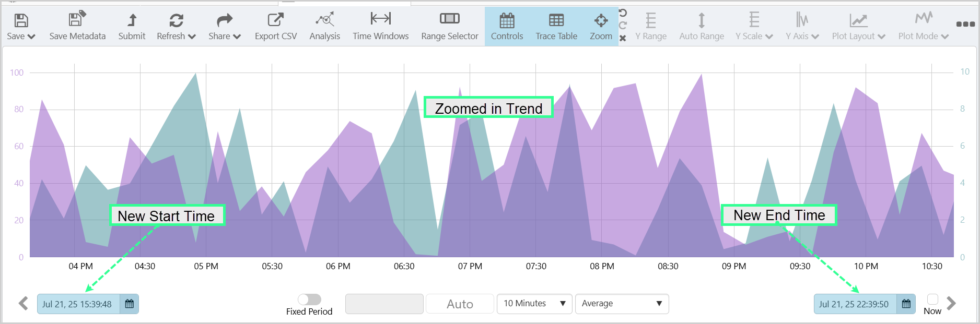This screenshot has height=324, width=980.
Task: Open the more options ellipsis menu
Action: (x=965, y=24)
